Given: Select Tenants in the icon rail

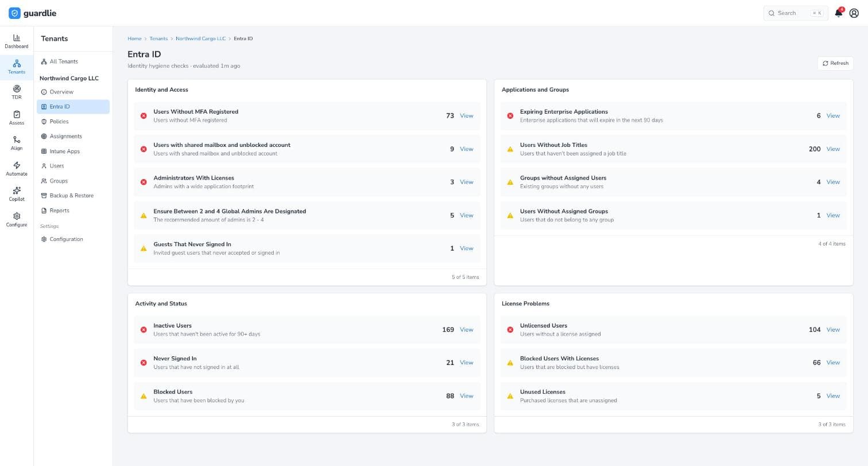Looking at the screenshot, I should (17, 67).
